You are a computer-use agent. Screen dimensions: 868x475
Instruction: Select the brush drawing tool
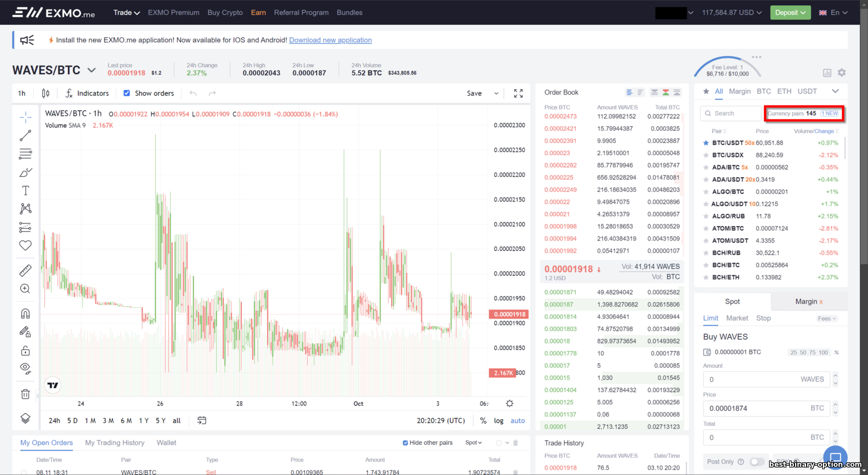(25, 173)
